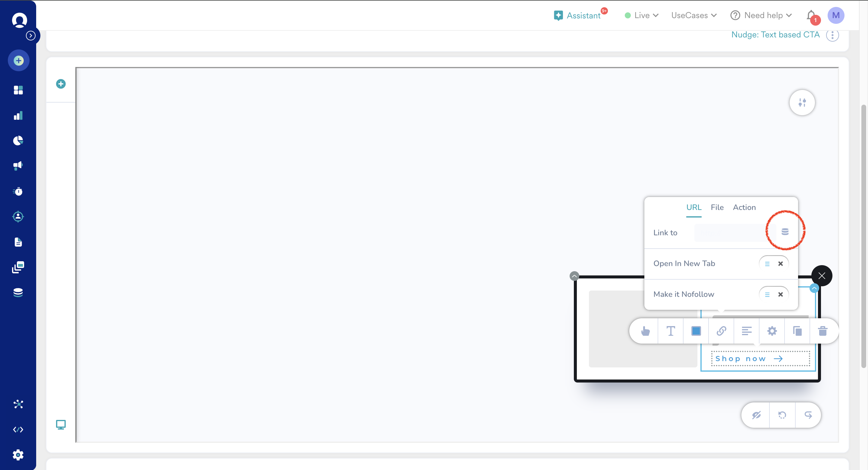Toggle the hide preview eye icon
Screen dimensions: 868x470
pos(756,415)
